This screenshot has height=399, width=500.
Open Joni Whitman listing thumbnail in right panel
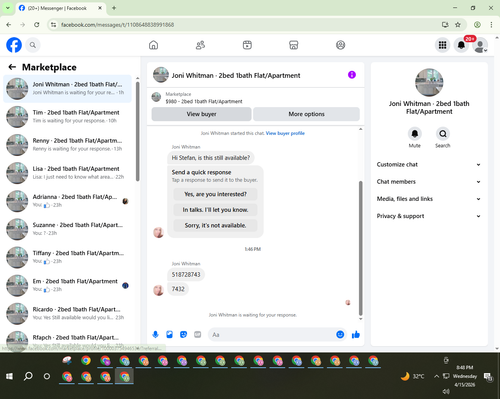pyautogui.click(x=429, y=82)
